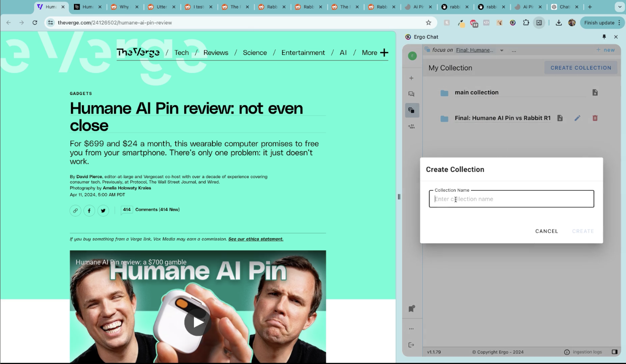Click author David Pierce's name
This screenshot has height=364, width=626.
[x=89, y=177]
